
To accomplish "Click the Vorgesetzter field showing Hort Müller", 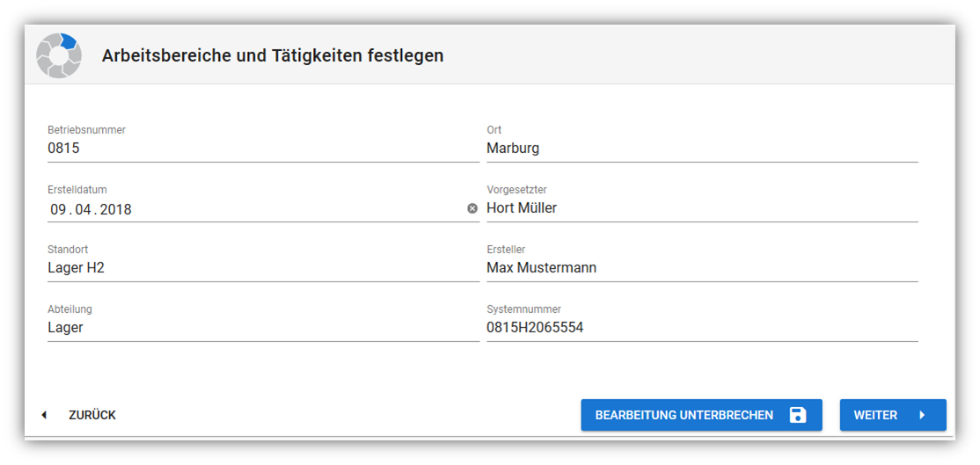I will tap(701, 208).
